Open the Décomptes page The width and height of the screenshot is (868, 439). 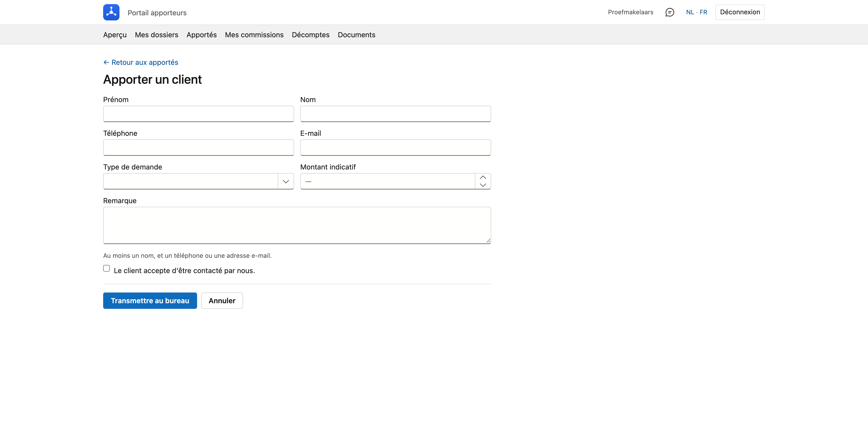pos(310,35)
